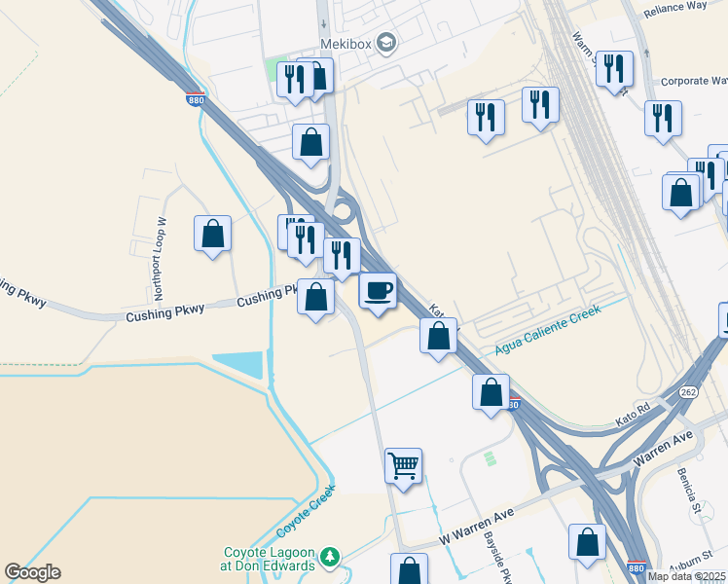Click restaurant marker below Mekibox on left
Image resolution: width=728 pixels, height=584 pixels.
click(295, 82)
